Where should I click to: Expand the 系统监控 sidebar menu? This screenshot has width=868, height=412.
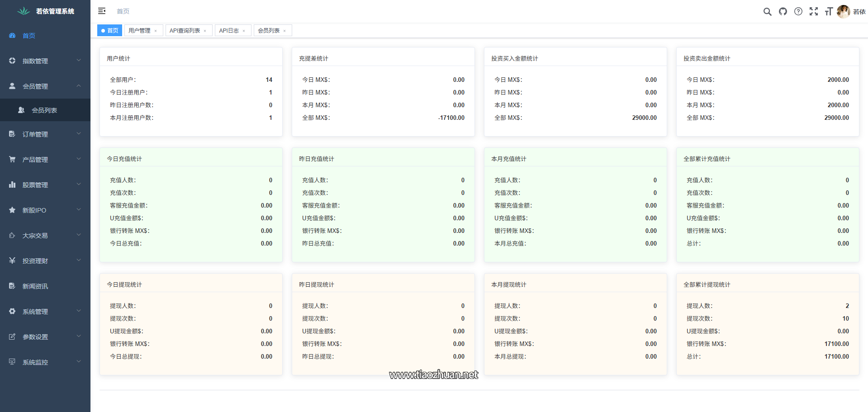click(x=45, y=362)
